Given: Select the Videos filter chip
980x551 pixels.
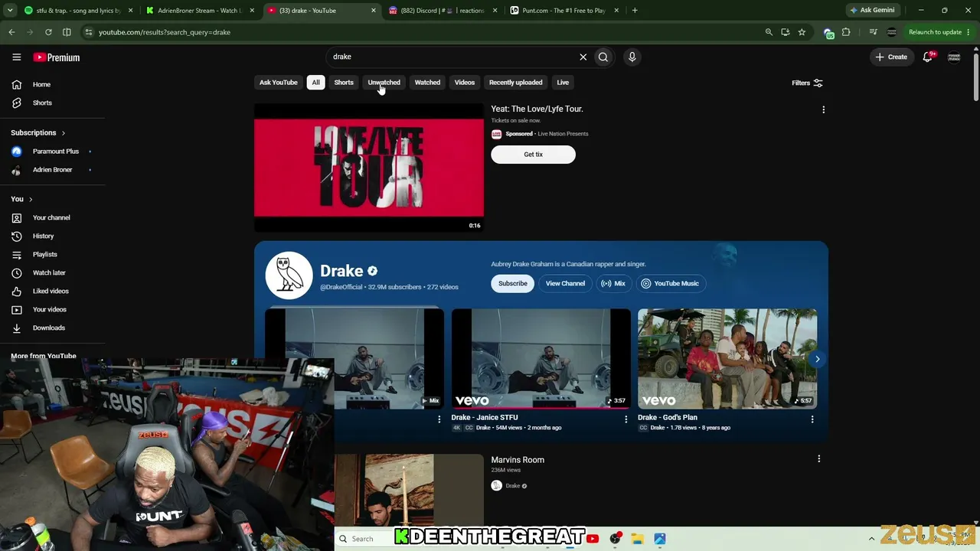Looking at the screenshot, I should (465, 83).
